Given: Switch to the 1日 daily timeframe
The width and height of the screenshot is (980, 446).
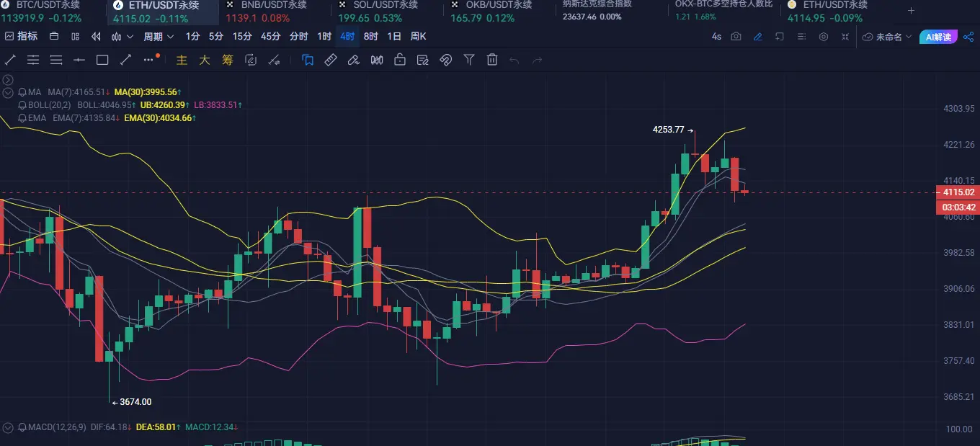Looking at the screenshot, I should click(x=394, y=36).
